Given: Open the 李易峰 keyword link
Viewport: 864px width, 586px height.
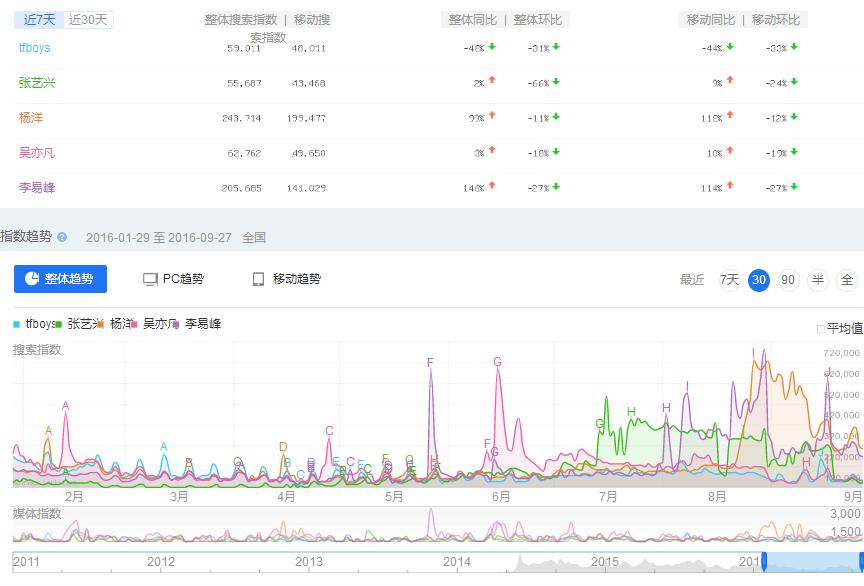Looking at the screenshot, I should [37, 187].
